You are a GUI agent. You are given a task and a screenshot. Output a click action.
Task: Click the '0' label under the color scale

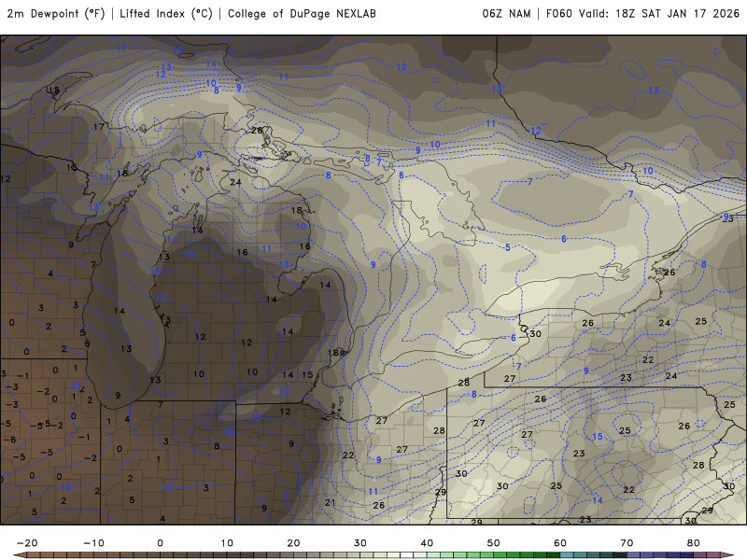[160, 543]
